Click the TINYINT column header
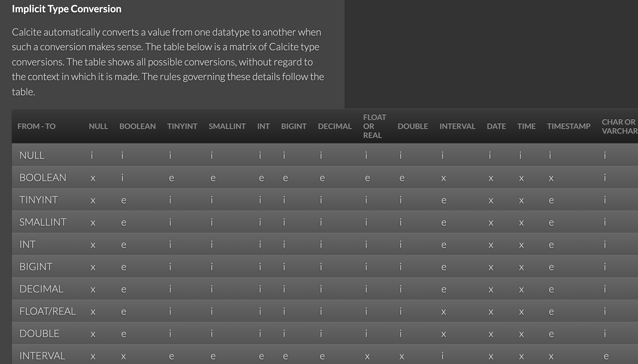This screenshot has height=364, width=638. coord(182,126)
